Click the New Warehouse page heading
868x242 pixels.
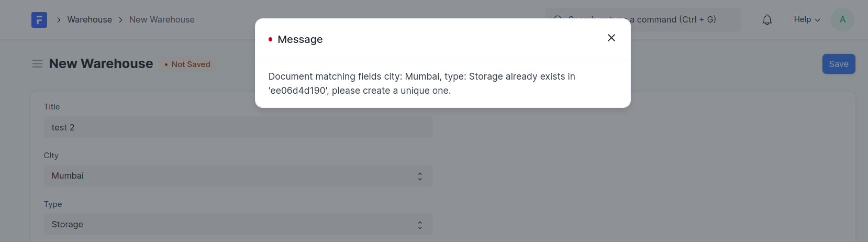[x=101, y=64]
